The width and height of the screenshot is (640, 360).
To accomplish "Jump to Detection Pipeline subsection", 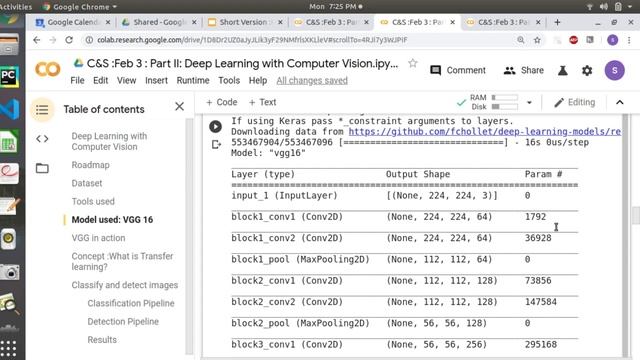I will coord(123,322).
